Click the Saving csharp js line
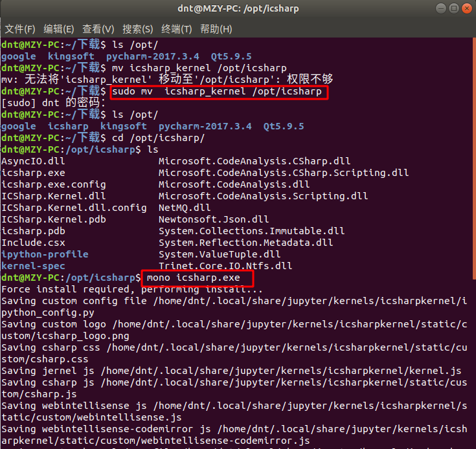This screenshot has height=449, width=476. 234,388
